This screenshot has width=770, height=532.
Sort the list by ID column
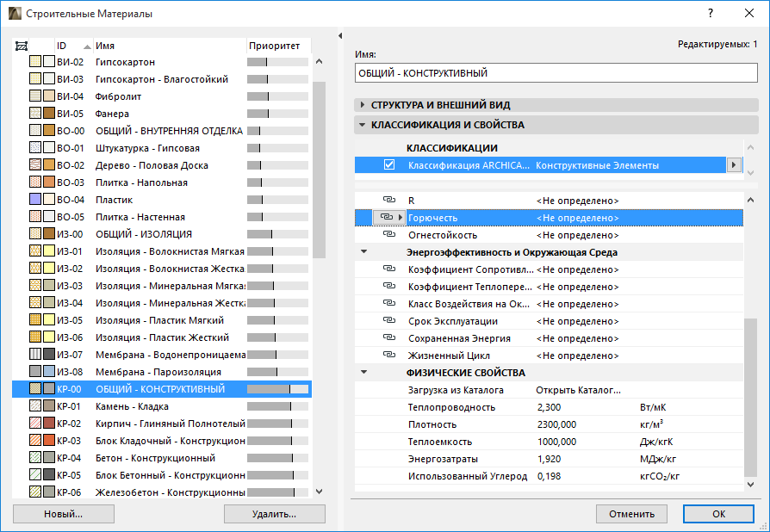[74, 46]
